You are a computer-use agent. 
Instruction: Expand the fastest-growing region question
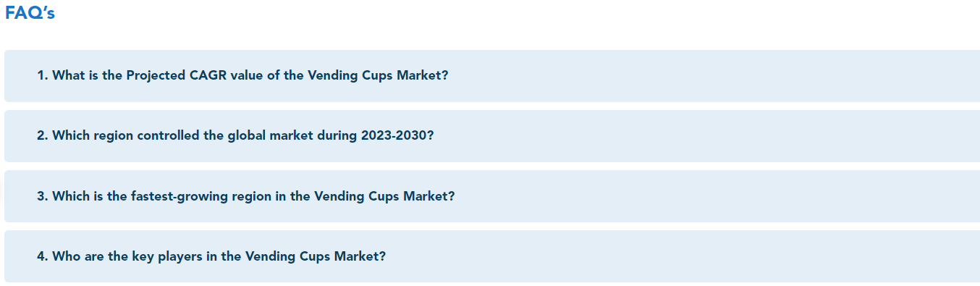click(x=492, y=196)
